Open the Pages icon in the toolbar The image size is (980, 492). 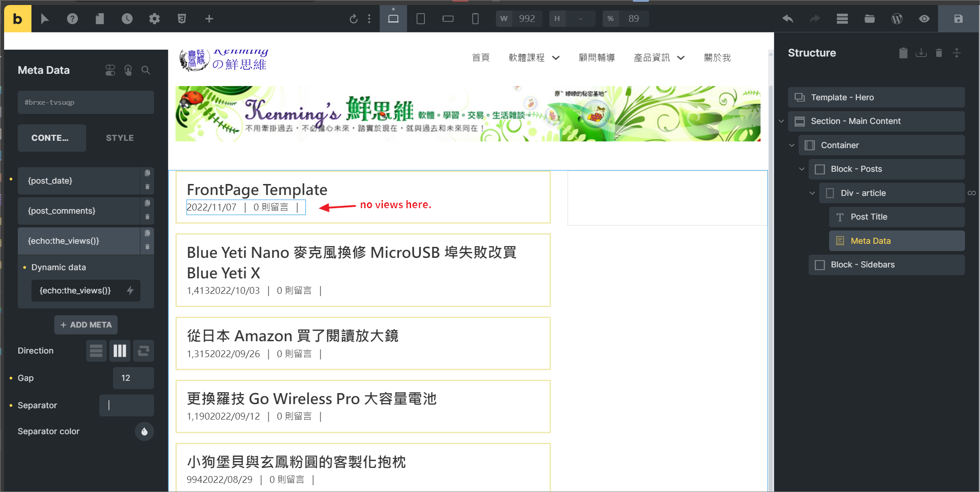(x=100, y=19)
